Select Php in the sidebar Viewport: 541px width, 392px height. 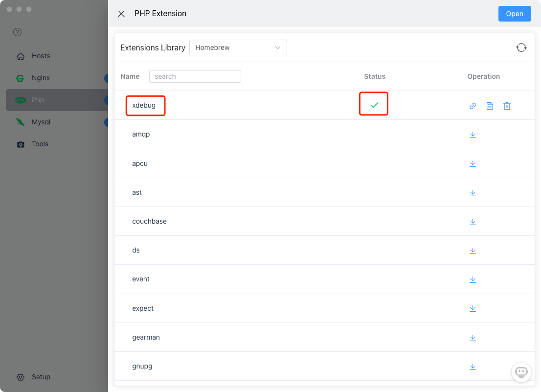pos(57,100)
